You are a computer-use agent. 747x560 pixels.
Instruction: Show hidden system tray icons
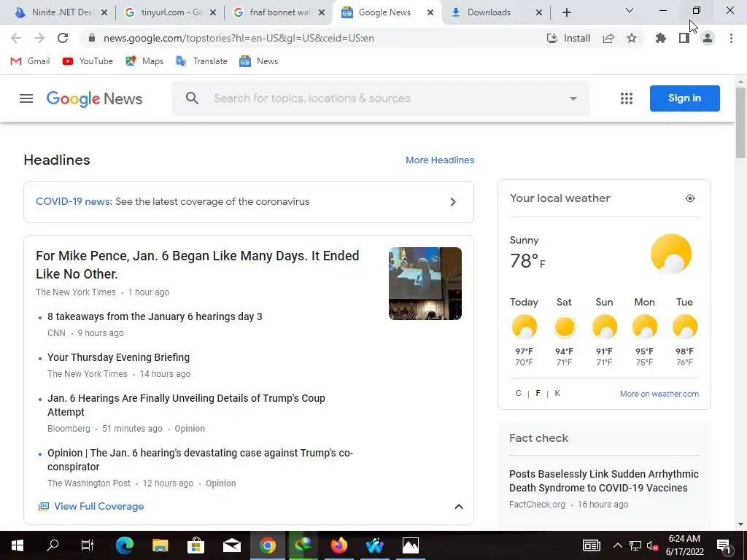617,545
